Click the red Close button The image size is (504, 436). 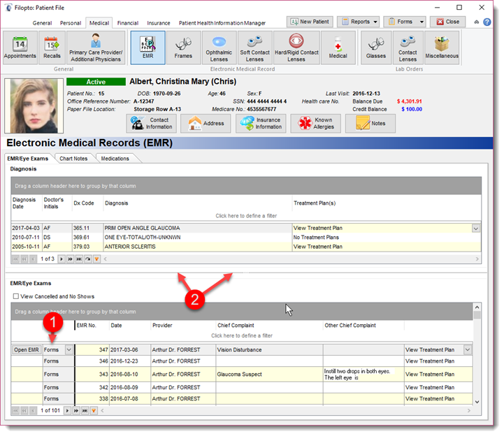click(x=448, y=22)
